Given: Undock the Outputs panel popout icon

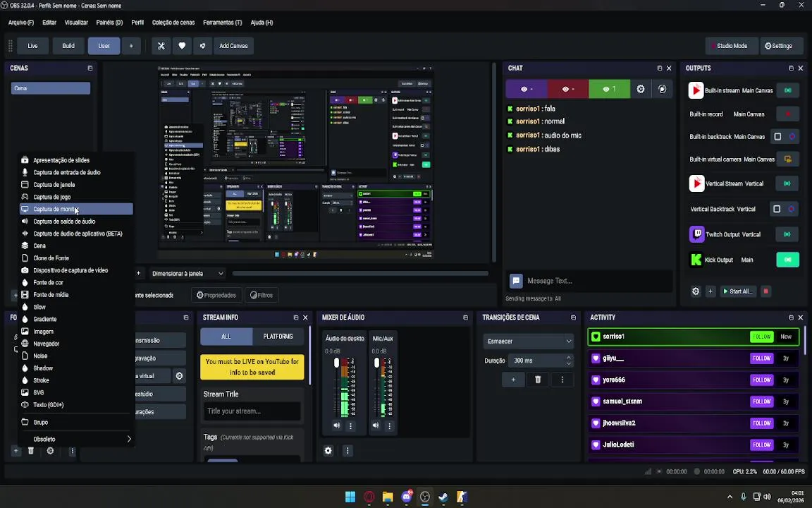Looking at the screenshot, I should [791, 68].
